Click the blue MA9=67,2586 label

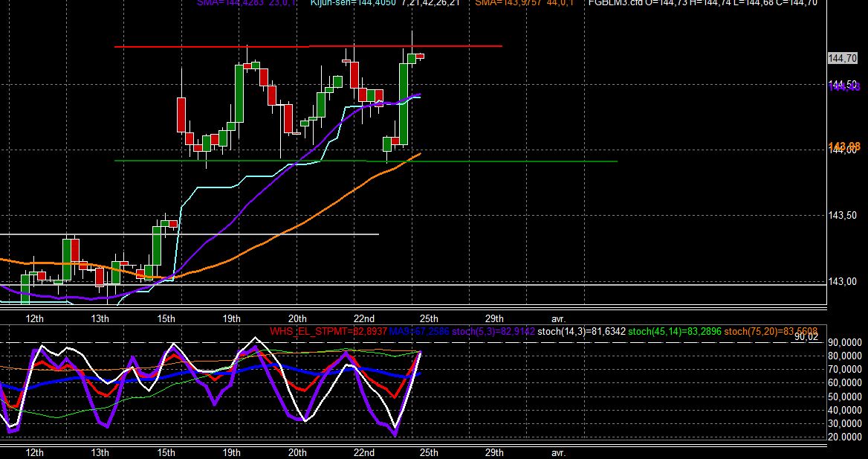point(420,332)
